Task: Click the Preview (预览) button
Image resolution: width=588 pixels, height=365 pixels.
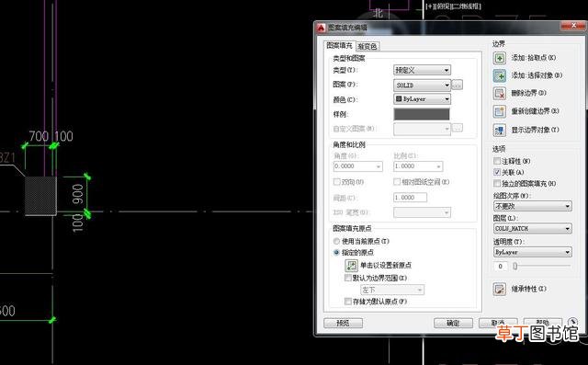Action: coord(343,323)
